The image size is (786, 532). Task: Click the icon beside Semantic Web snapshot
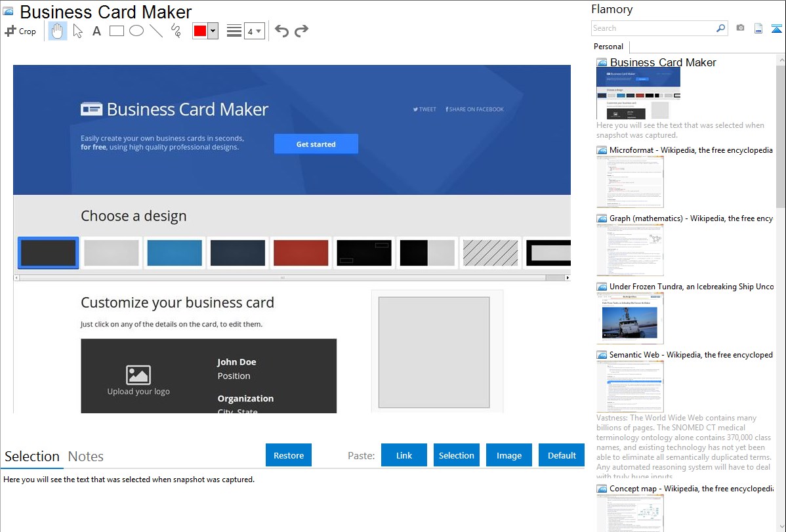tap(602, 355)
